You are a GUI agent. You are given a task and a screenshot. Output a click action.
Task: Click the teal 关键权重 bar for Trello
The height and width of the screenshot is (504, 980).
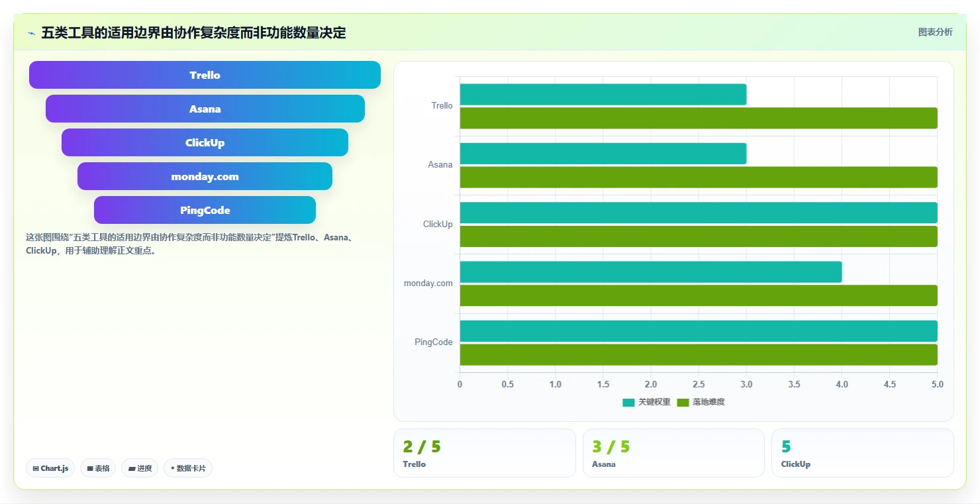(603, 94)
